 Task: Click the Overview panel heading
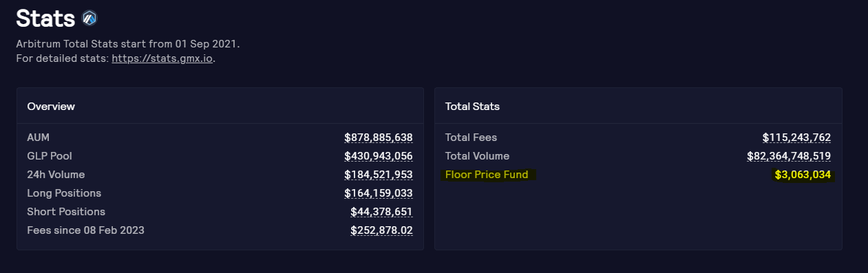click(x=51, y=107)
